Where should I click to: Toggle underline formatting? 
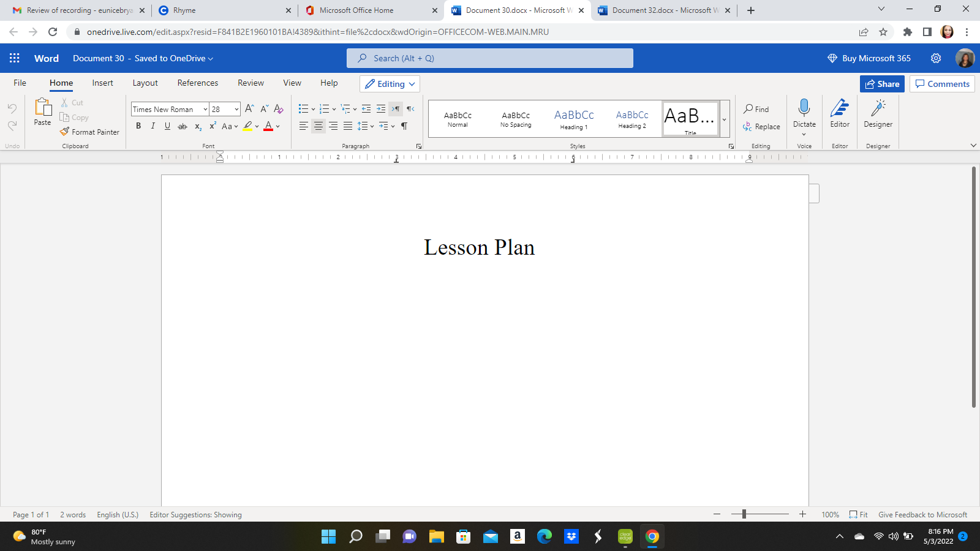pos(167,126)
